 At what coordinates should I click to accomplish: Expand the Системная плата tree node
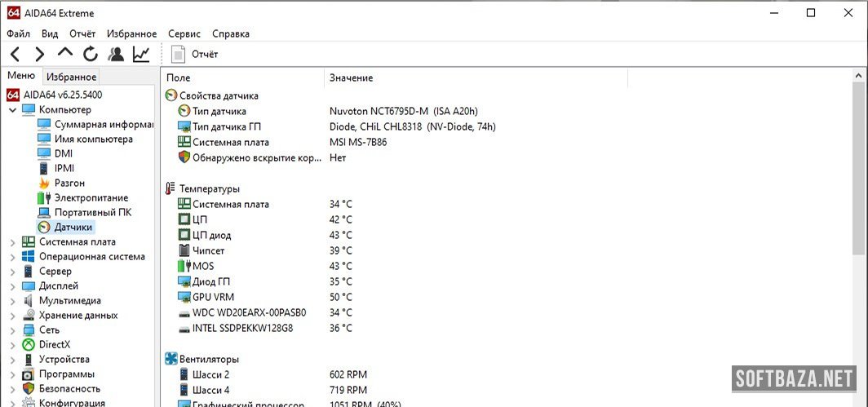(12, 242)
